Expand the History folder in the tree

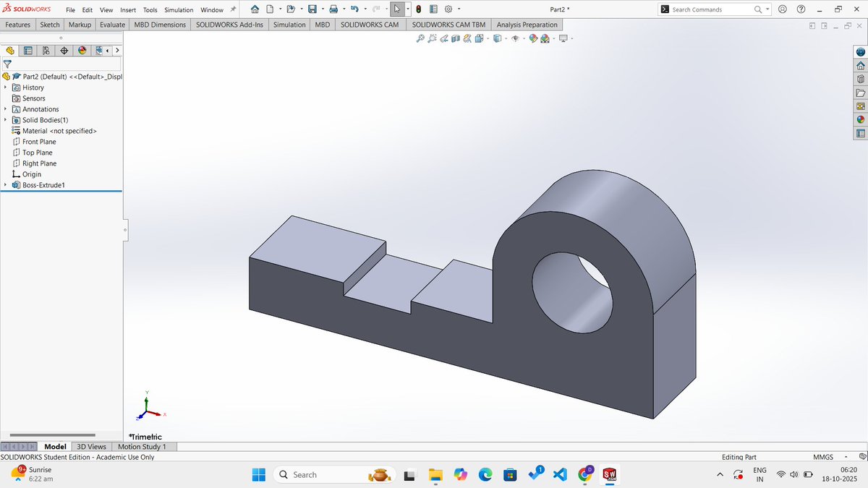6,87
